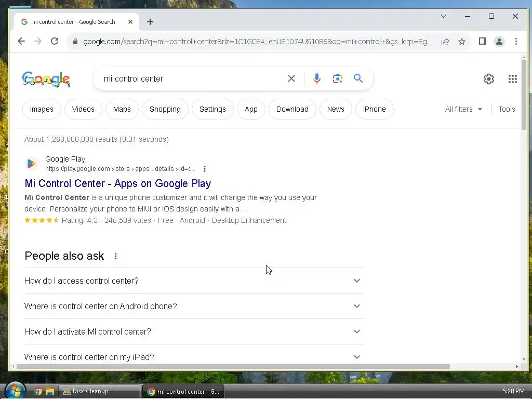Open Chrome three-dot menu
The width and height of the screenshot is (532, 399).
pos(516,42)
